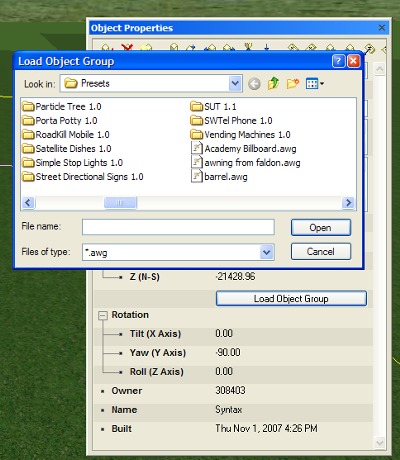The width and height of the screenshot is (400, 460).
Task: Click the Load Object Group button
Action: tap(291, 298)
